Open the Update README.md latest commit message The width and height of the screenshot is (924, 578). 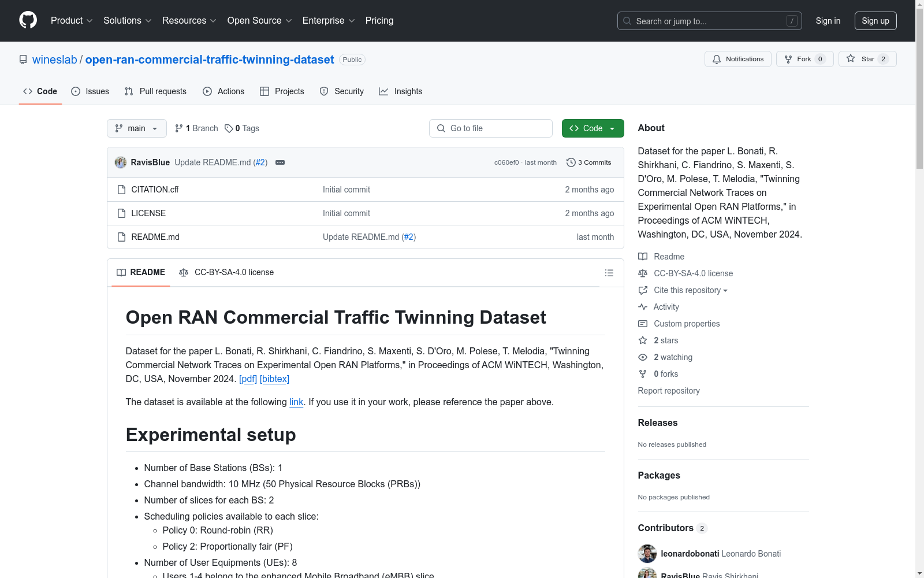[x=213, y=162]
